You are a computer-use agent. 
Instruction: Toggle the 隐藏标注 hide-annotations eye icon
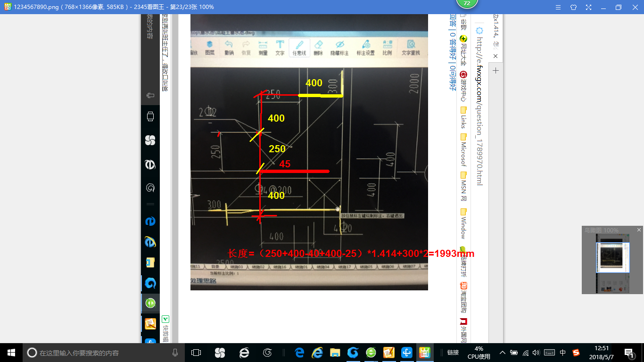339,48
